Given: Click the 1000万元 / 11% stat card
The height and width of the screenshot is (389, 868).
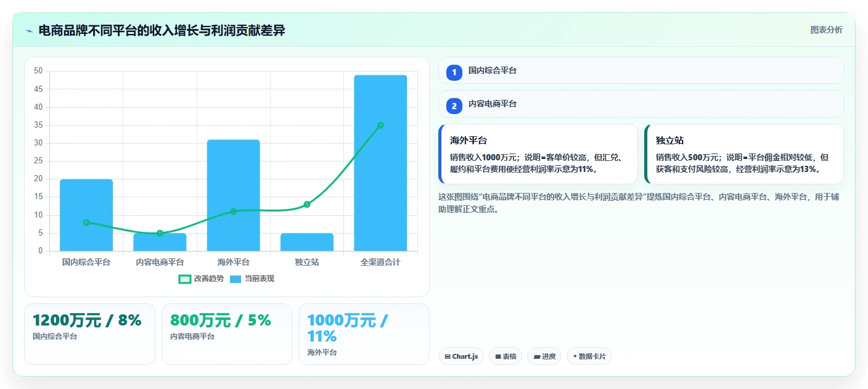Looking at the screenshot, I should (x=364, y=334).
